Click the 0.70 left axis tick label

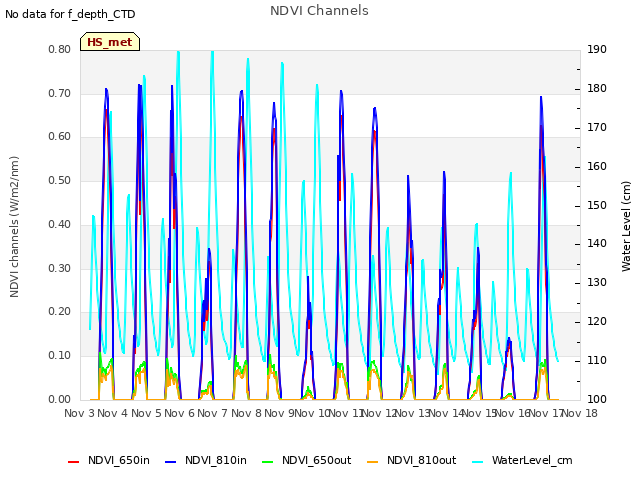pos(60,93)
